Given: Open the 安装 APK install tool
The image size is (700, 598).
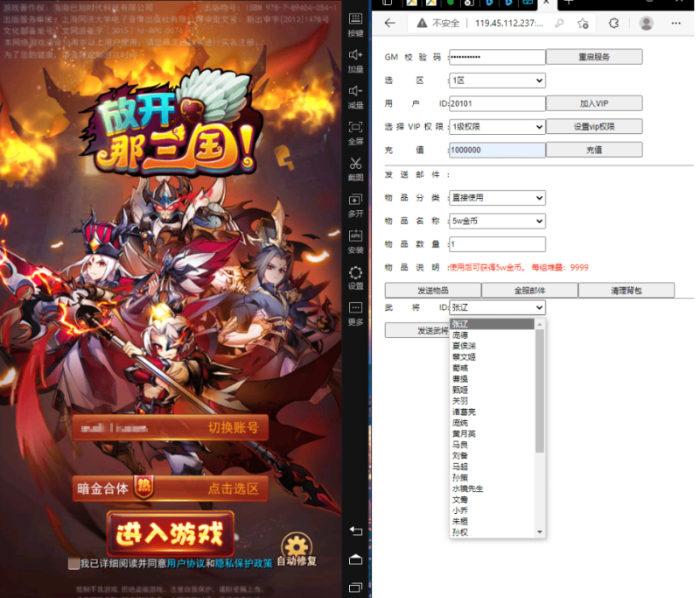Looking at the screenshot, I should [355, 242].
